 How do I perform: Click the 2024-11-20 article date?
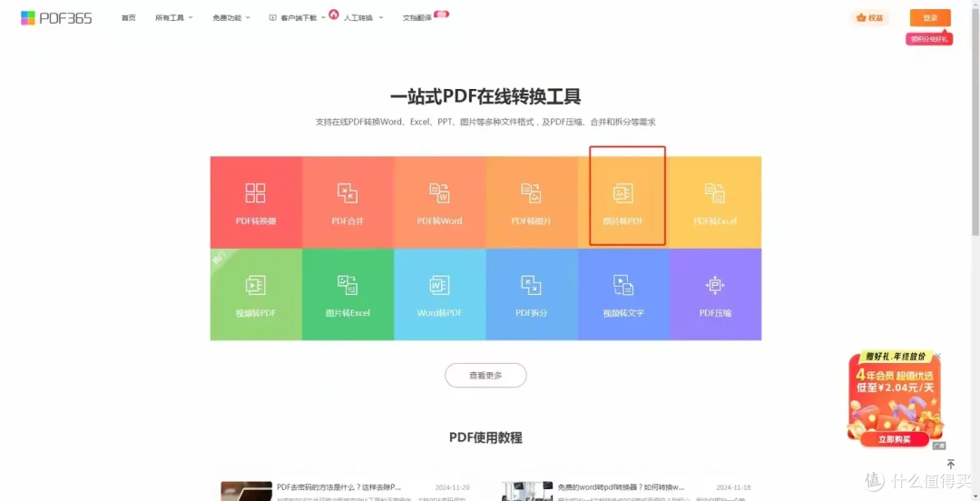coord(453,487)
